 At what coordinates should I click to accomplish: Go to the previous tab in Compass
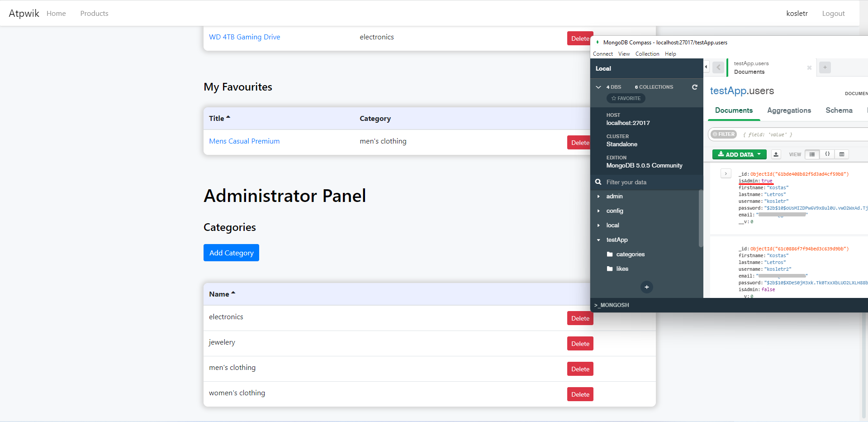click(718, 67)
